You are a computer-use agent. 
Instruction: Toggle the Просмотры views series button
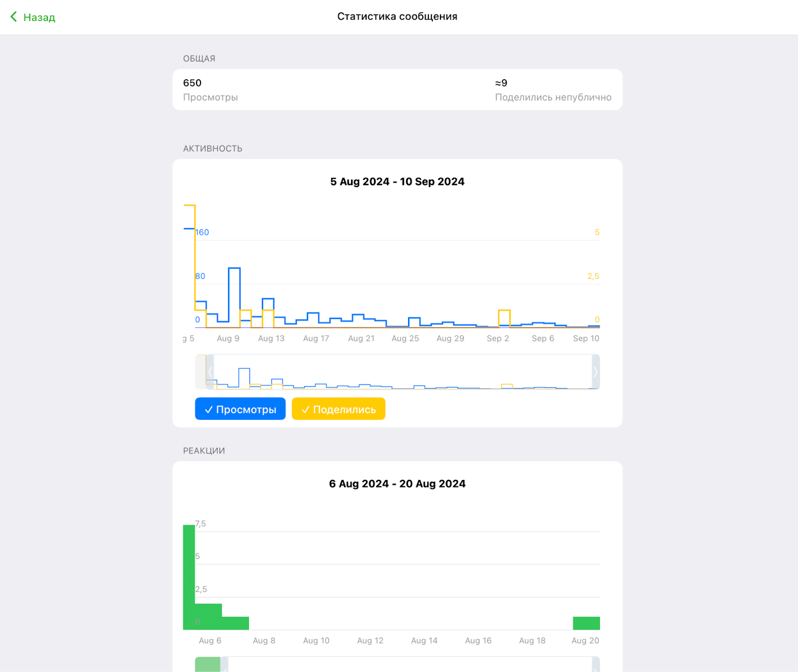pos(240,409)
